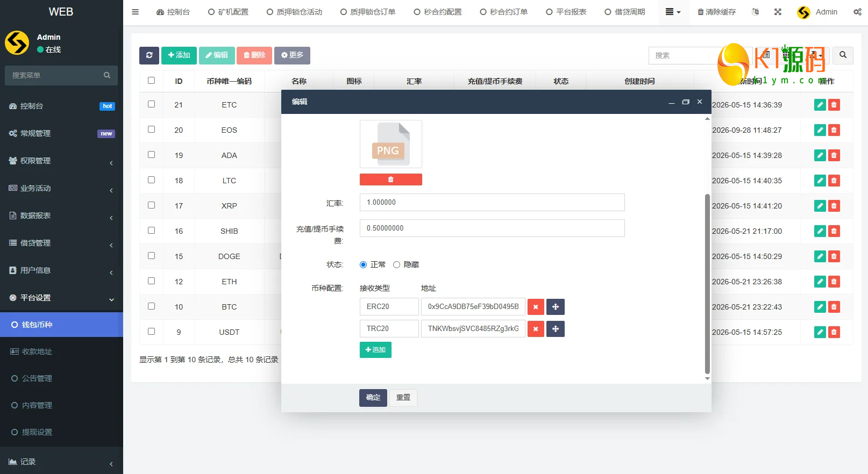Click the 充值/提币手续费 fee input field
The image size is (868, 474).
[492, 228]
